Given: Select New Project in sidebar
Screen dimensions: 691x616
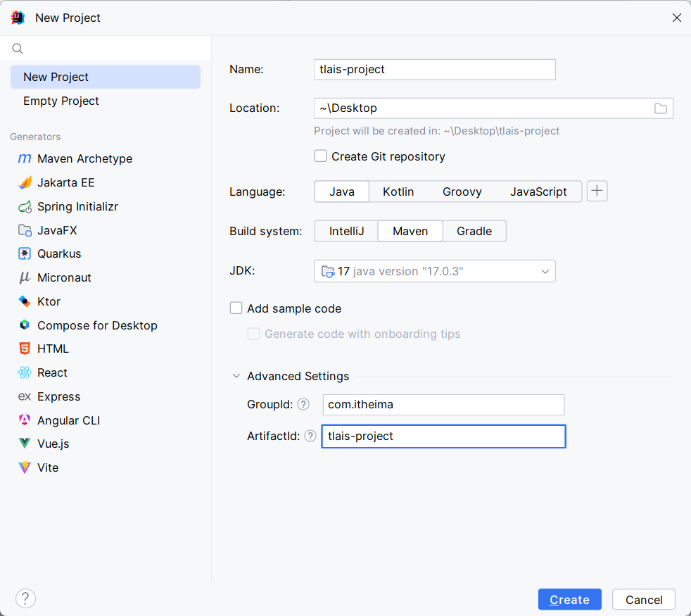Looking at the screenshot, I should [106, 77].
